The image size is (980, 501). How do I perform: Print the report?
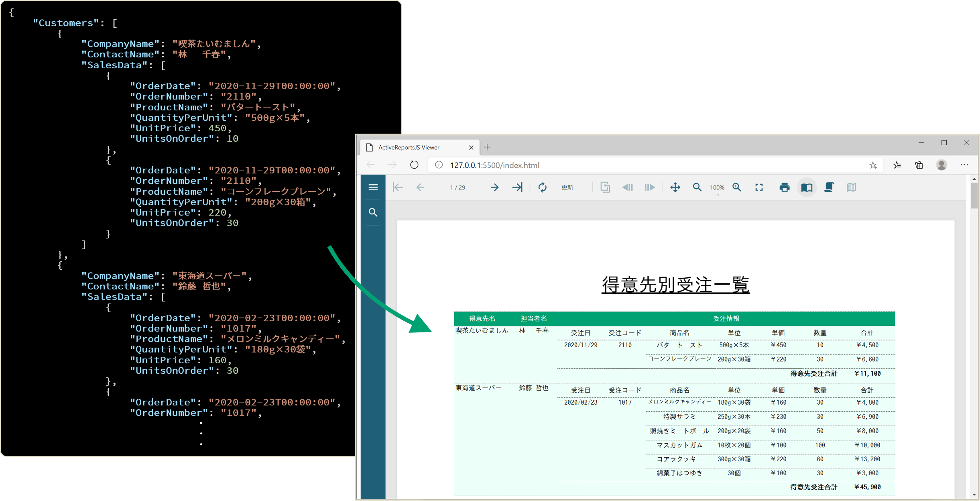pyautogui.click(x=784, y=187)
